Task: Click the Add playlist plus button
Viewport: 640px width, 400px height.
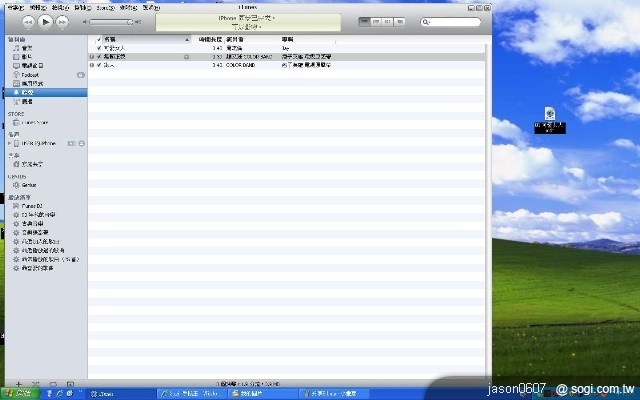Action: coord(20,383)
